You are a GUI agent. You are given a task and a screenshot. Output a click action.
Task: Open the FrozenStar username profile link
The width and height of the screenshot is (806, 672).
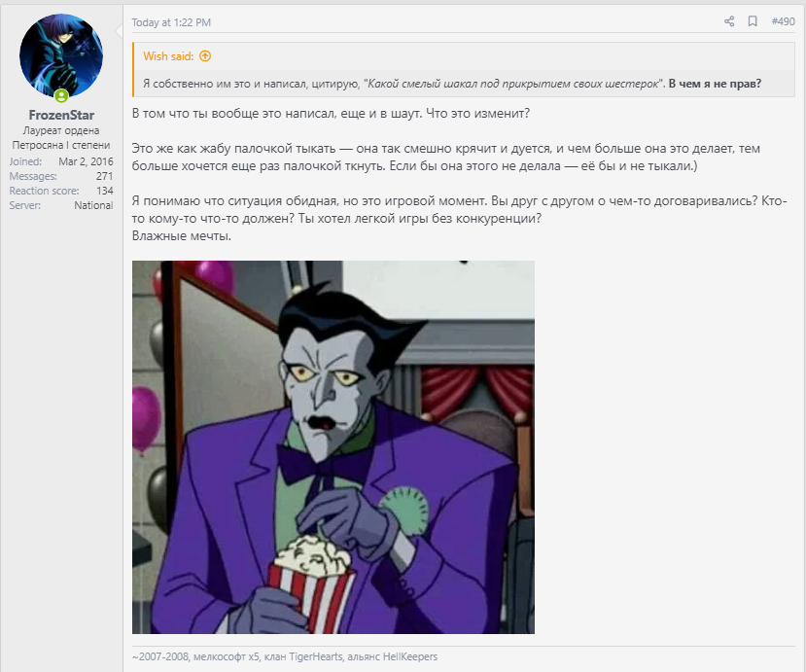tap(61, 115)
